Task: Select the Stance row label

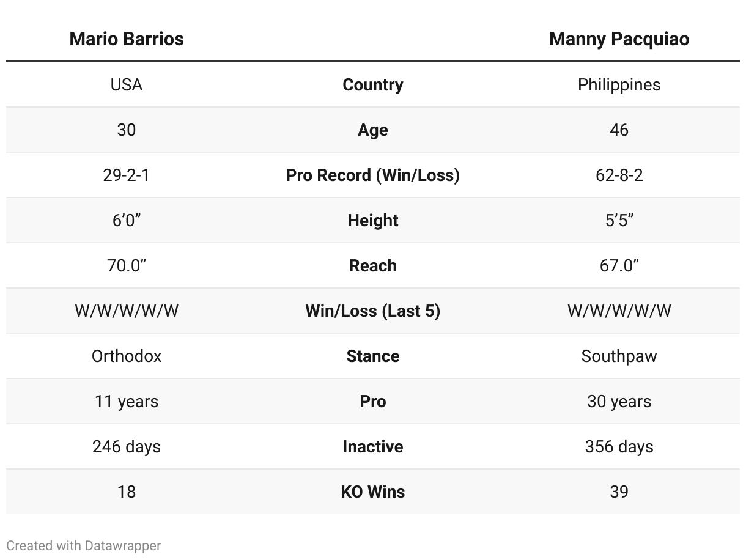Action: (373, 356)
